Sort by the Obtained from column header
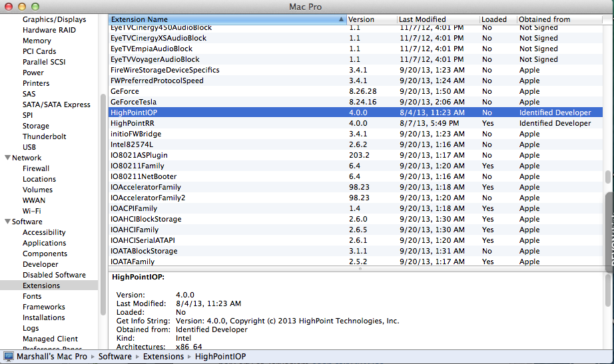 (559, 19)
